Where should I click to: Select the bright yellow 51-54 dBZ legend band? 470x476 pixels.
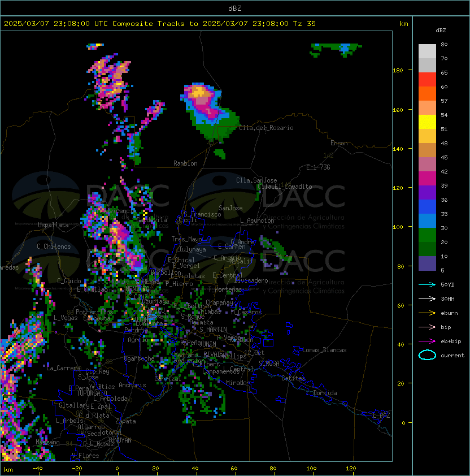coord(427,122)
